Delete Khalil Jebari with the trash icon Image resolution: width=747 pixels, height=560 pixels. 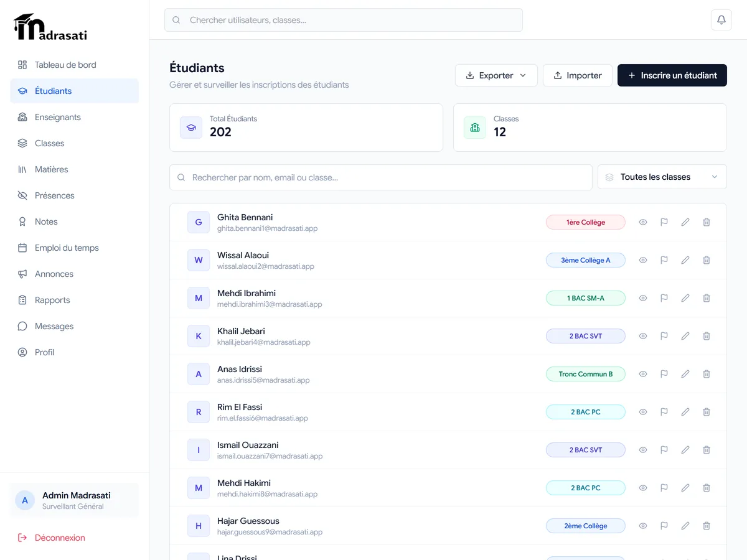click(707, 336)
